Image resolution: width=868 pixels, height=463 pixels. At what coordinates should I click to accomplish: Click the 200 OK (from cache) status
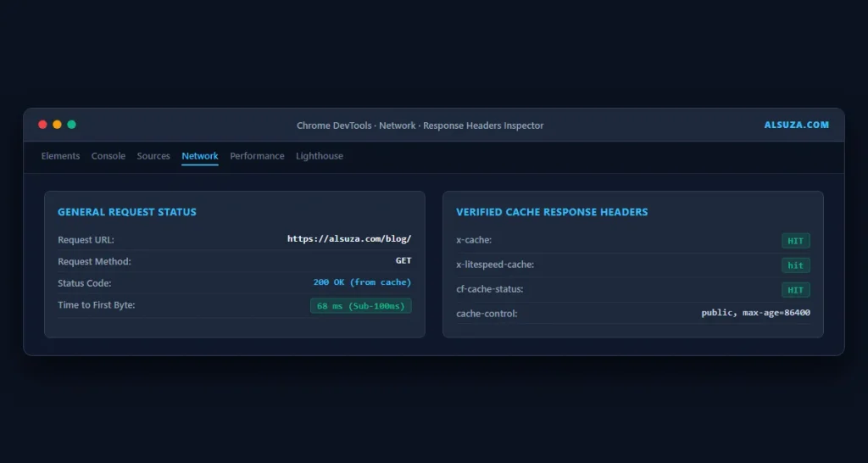pos(363,282)
